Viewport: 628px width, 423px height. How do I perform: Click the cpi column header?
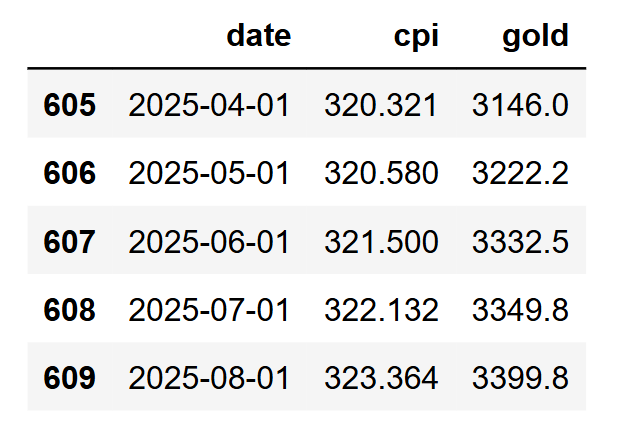413,37
